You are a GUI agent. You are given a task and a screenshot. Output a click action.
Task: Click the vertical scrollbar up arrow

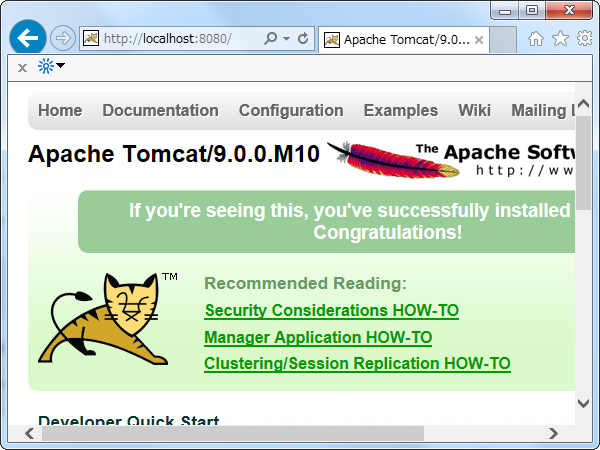(x=583, y=103)
